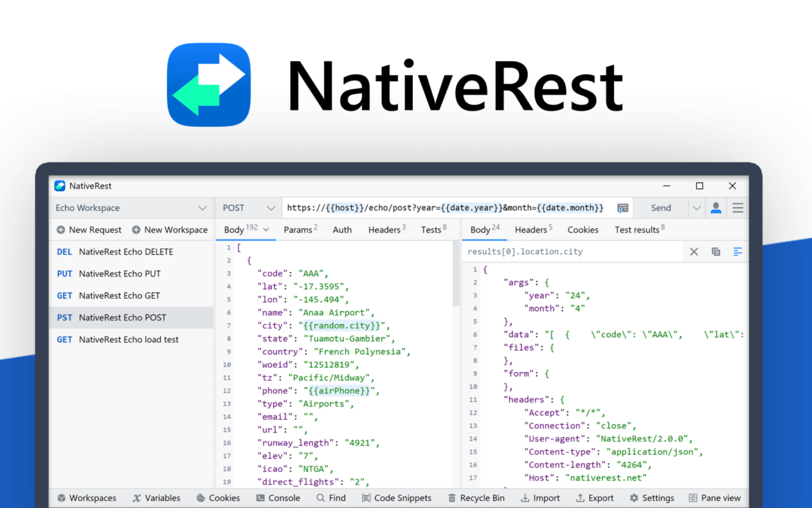
Task: Click Export in bottom bar
Action: click(594, 498)
